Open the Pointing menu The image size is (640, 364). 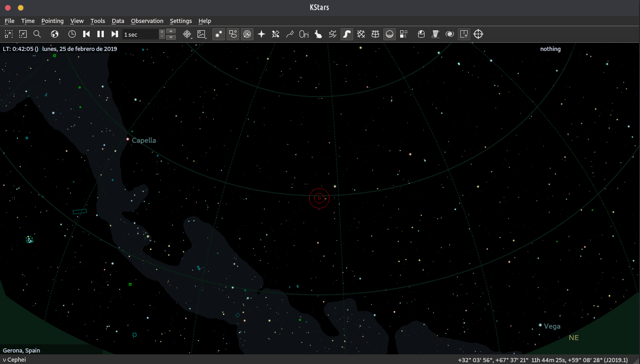point(52,21)
